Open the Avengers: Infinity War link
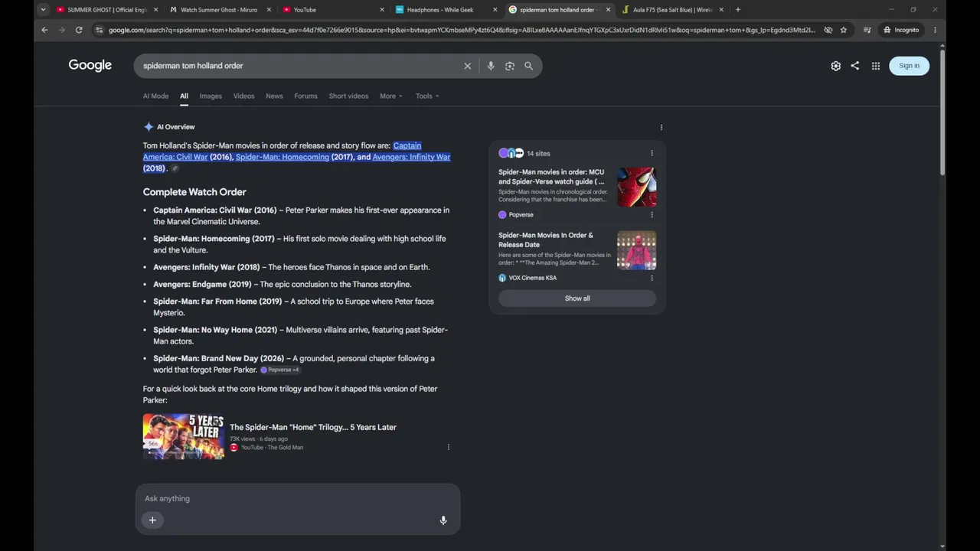980x551 pixels. coord(411,157)
